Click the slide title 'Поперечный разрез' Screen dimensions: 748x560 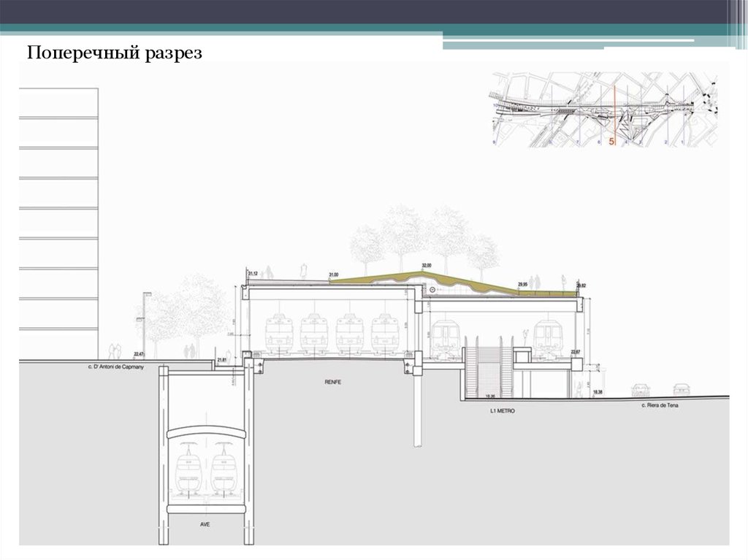pyautogui.click(x=115, y=53)
